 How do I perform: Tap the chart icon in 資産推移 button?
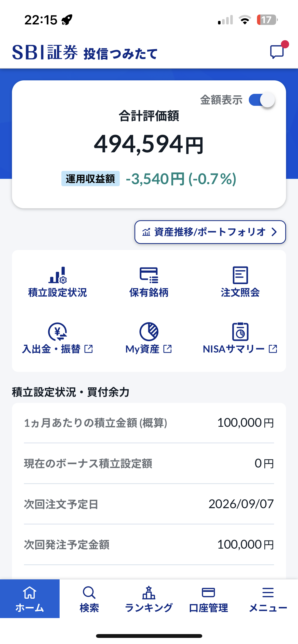146,232
